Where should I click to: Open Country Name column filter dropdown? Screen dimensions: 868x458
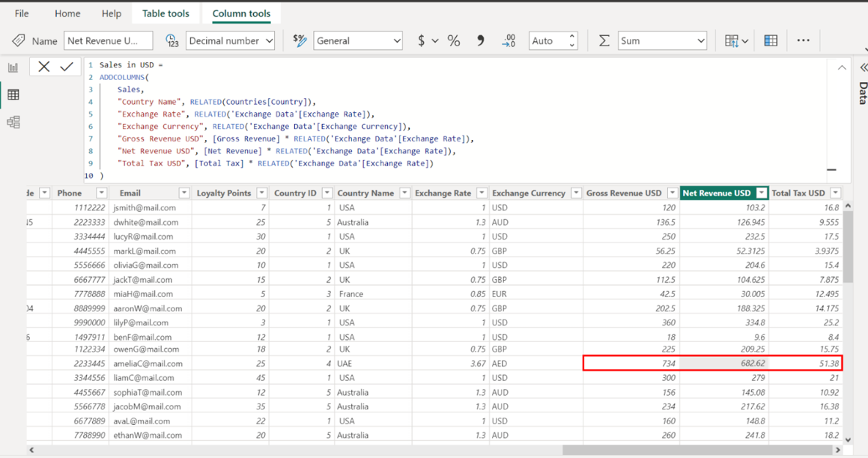click(404, 193)
